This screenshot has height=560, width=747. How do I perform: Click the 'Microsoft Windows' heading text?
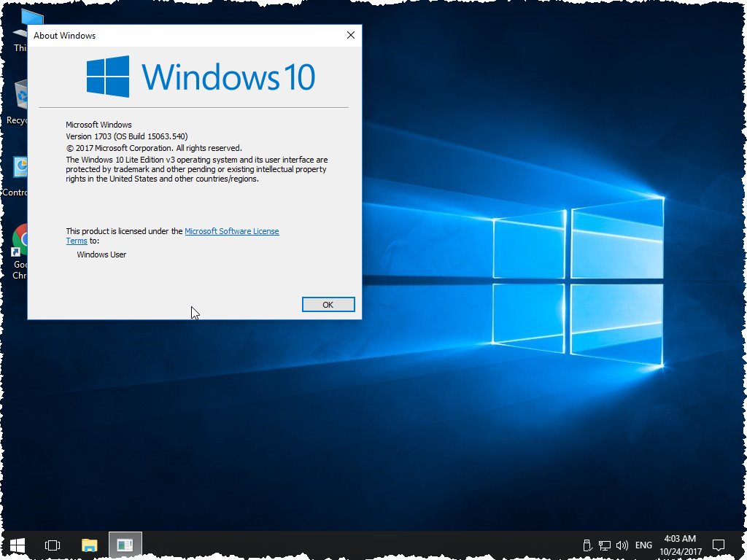(x=98, y=125)
